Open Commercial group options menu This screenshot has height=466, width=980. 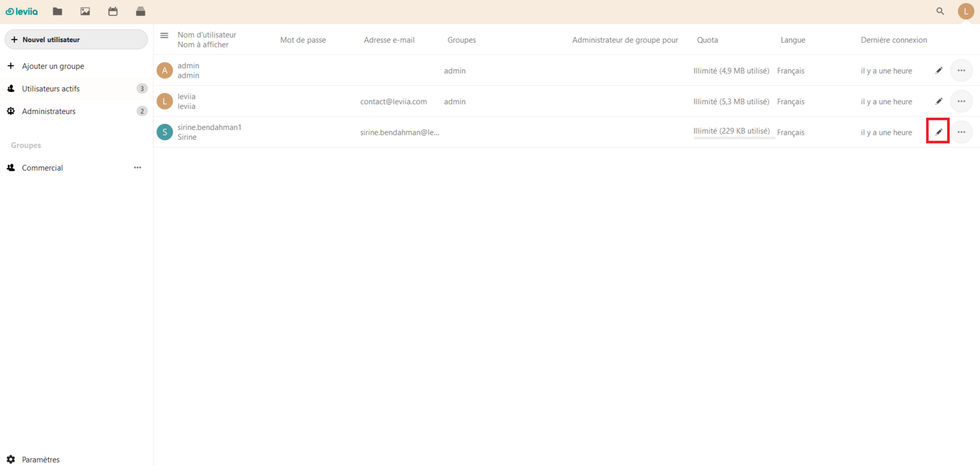(138, 167)
